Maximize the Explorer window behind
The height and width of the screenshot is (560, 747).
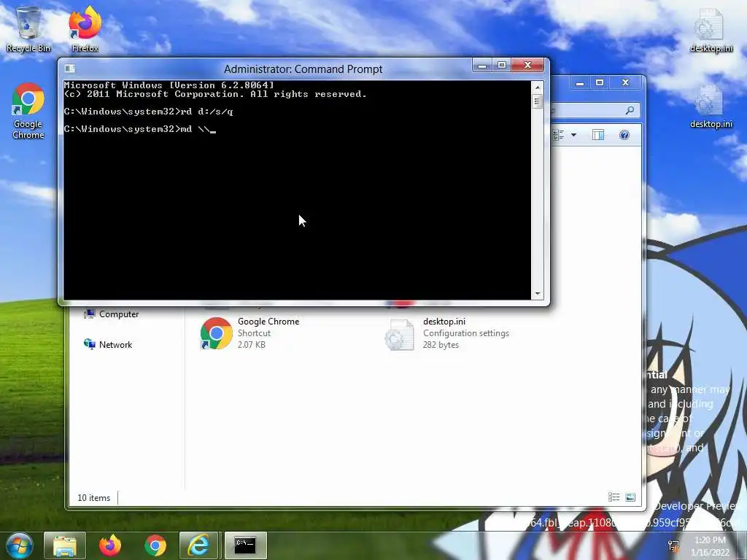600,82
